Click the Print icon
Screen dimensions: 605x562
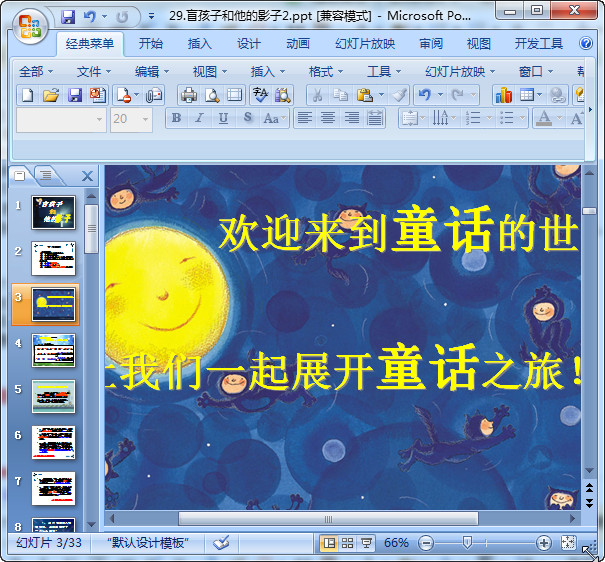click(188, 95)
